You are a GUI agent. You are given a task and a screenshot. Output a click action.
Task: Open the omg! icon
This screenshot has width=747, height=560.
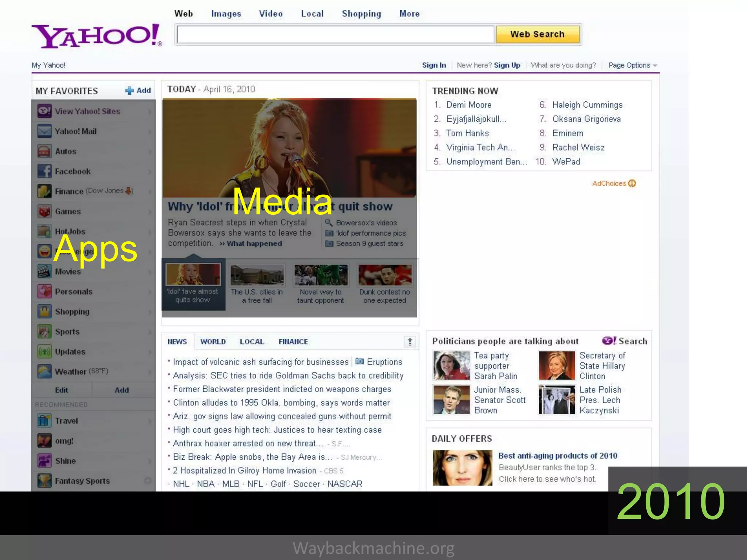(44, 441)
